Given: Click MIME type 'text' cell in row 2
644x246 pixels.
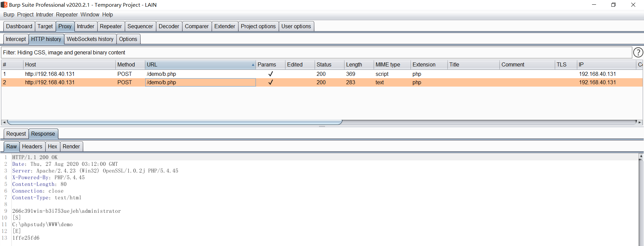Looking at the screenshot, I should tap(379, 82).
